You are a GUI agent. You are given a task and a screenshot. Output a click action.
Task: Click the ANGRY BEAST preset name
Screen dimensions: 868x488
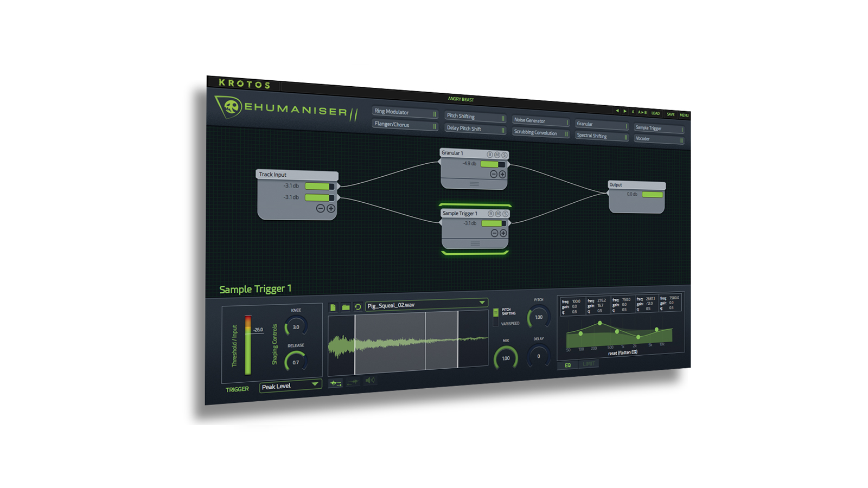coord(461,99)
